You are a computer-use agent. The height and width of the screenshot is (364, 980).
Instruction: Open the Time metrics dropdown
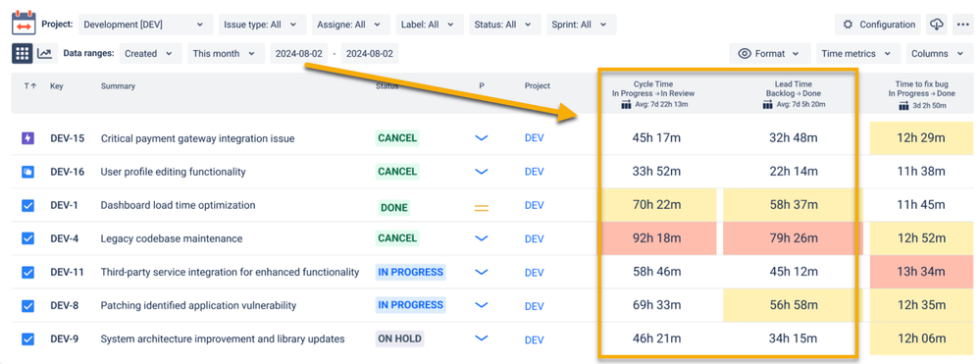tap(858, 54)
